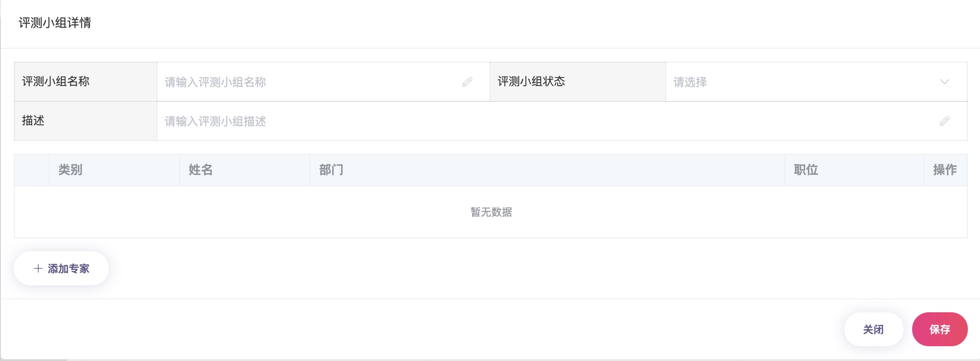Screen dimensions: 980x361
Task: Click the 评测小组详情 dialog title
Action: click(55, 23)
